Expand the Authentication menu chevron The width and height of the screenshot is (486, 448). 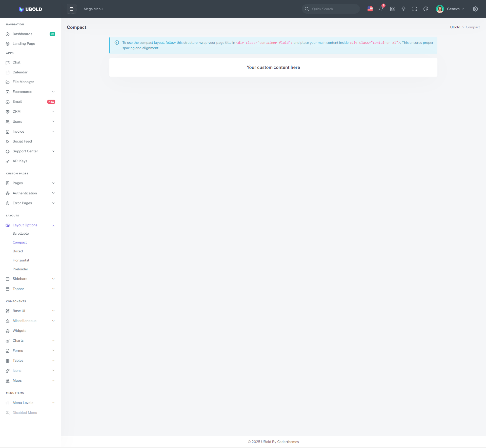point(53,193)
